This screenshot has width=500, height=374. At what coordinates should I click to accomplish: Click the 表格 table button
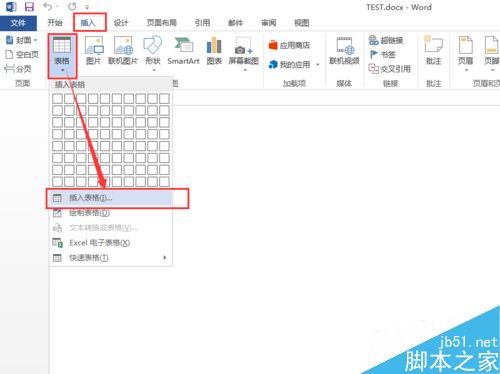click(x=62, y=55)
